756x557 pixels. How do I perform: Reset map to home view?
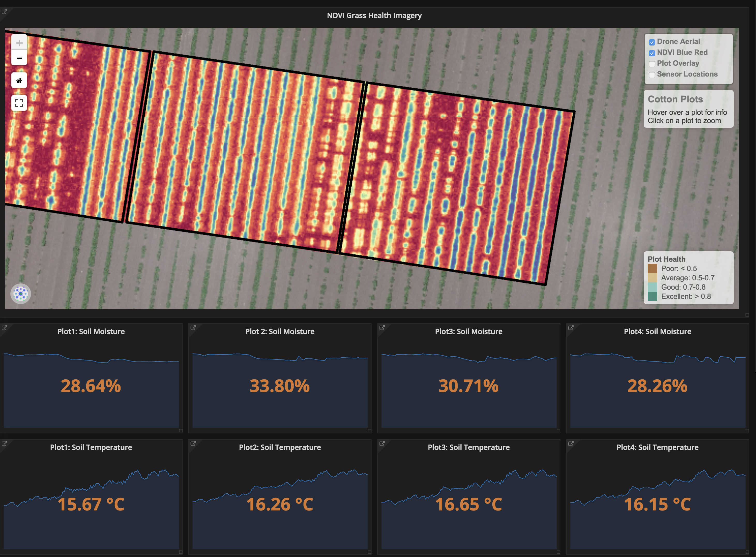pyautogui.click(x=19, y=80)
